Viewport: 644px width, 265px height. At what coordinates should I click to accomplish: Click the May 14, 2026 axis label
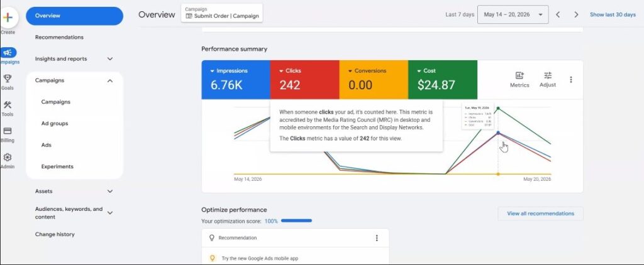(x=248, y=179)
